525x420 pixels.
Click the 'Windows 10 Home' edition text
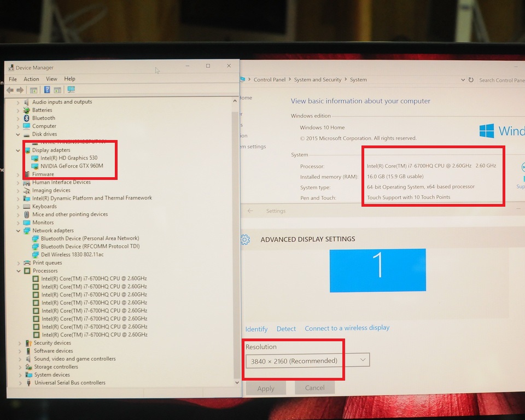tap(322, 127)
